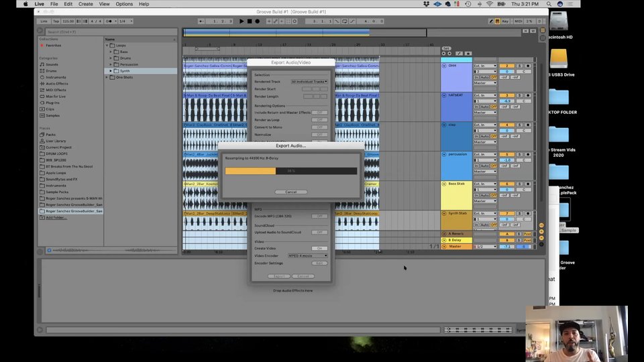Toggle Include Return and Master Effects
This screenshot has height=362, width=644.
(x=319, y=113)
